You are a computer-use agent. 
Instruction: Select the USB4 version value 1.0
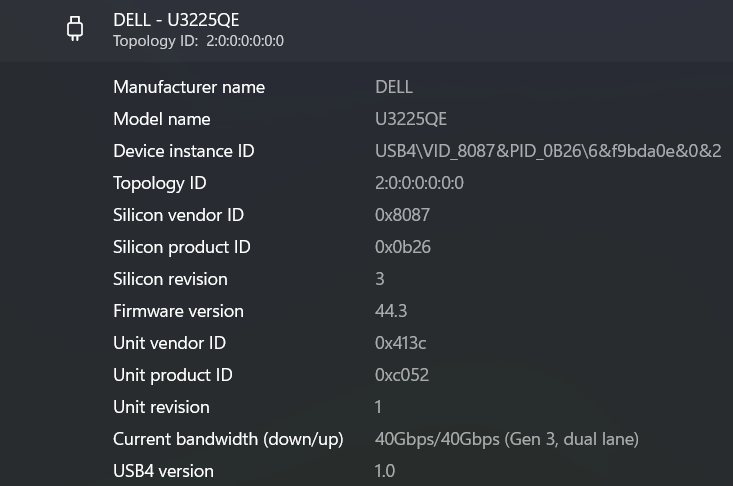click(x=385, y=471)
